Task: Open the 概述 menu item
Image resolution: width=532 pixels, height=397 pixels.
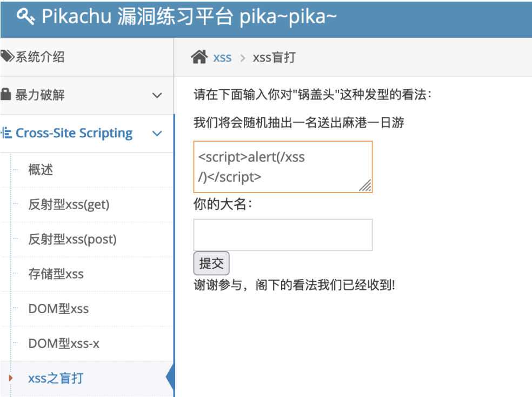Action: click(41, 170)
